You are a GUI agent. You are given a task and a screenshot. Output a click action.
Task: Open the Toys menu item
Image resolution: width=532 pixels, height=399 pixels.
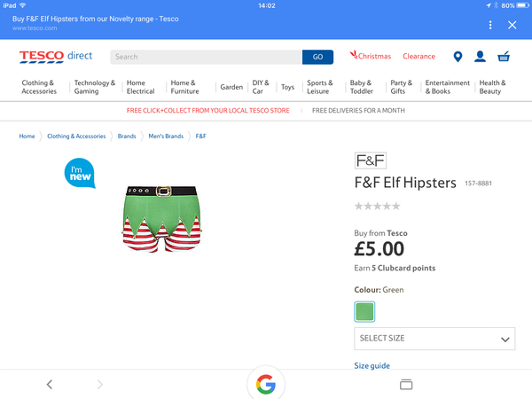point(287,87)
